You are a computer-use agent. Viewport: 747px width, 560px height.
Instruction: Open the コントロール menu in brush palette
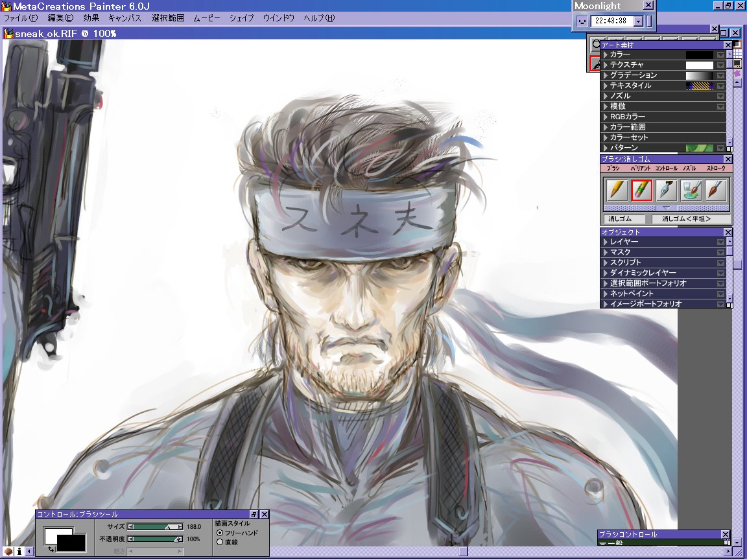coord(666,169)
